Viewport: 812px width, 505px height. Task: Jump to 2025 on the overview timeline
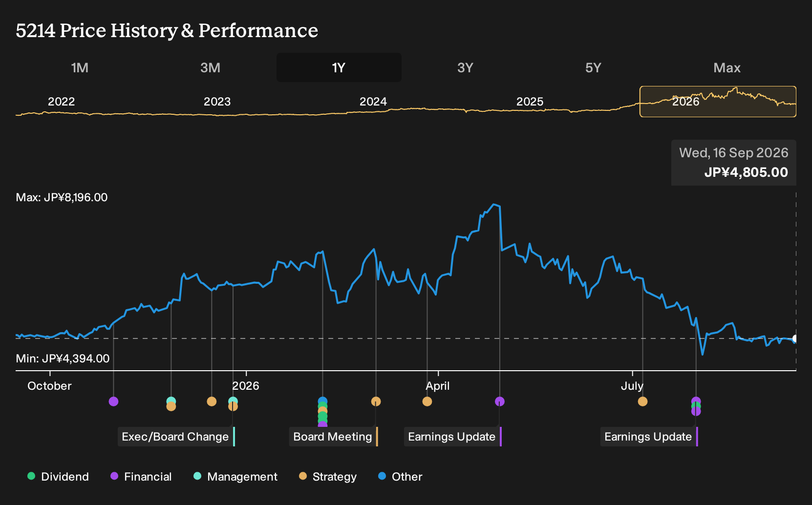click(530, 102)
